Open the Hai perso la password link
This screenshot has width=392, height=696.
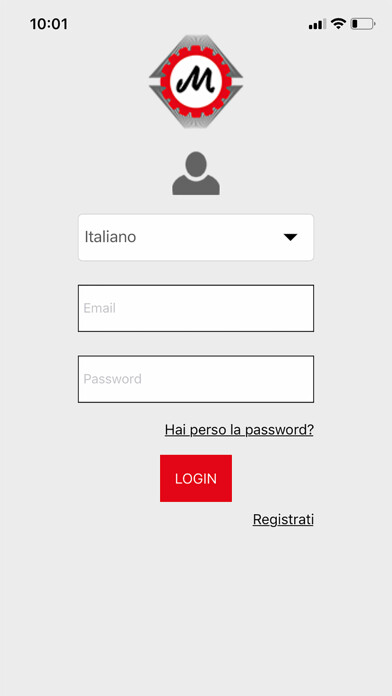click(x=239, y=430)
